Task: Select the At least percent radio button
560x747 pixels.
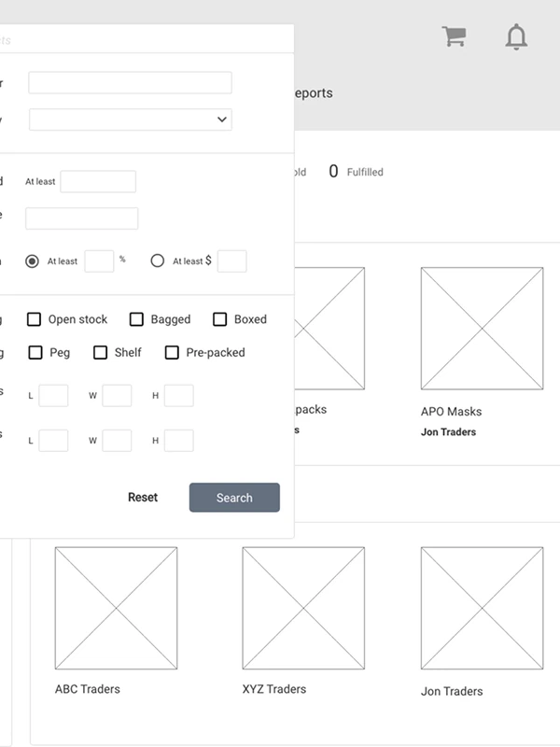Action: click(33, 261)
